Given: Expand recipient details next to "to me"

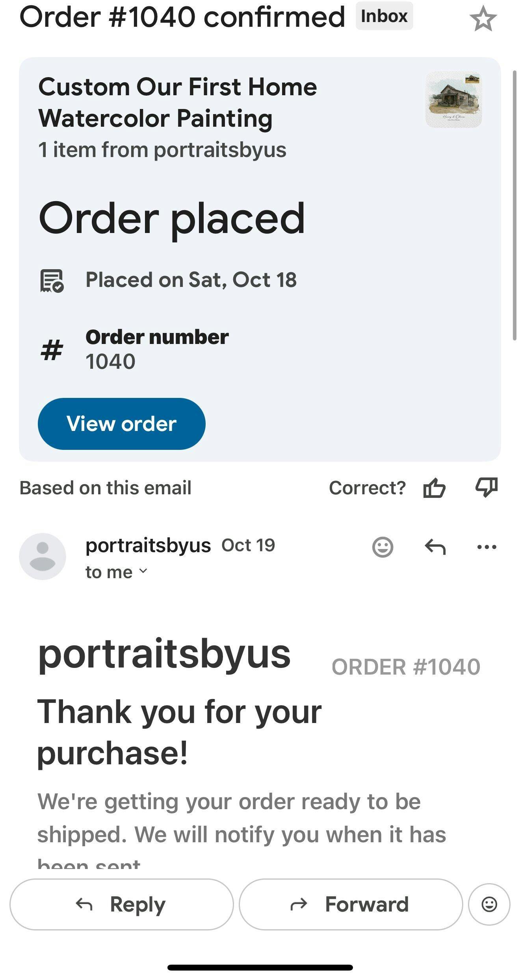Looking at the screenshot, I should pos(143,571).
